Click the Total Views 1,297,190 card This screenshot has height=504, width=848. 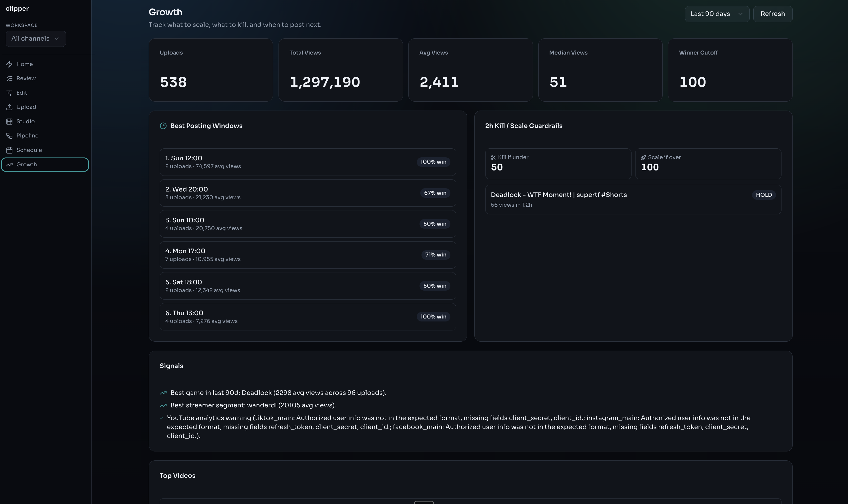click(341, 70)
